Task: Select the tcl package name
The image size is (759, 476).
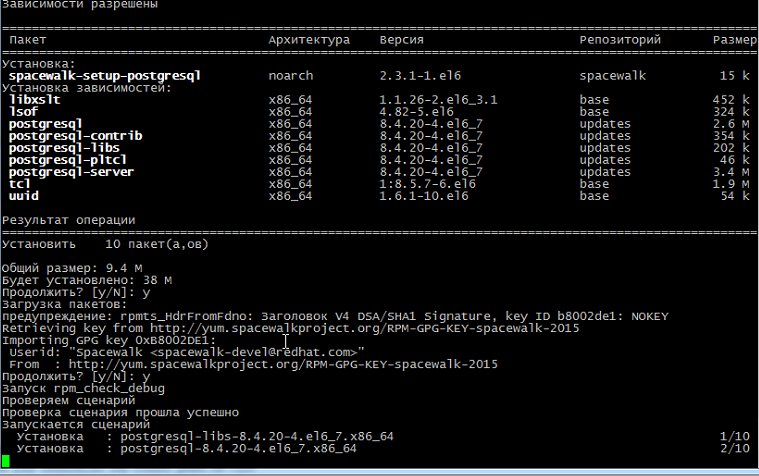Action: tap(19, 184)
